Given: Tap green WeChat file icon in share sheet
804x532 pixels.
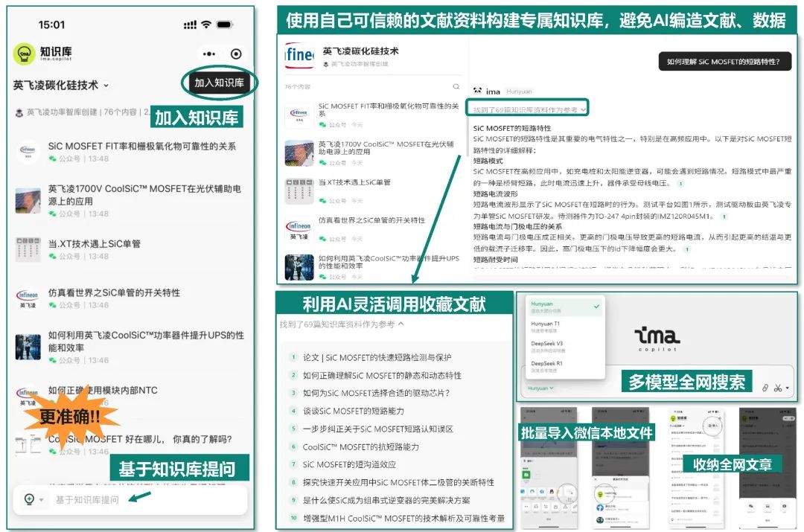Looking at the screenshot, I should coord(526,475).
